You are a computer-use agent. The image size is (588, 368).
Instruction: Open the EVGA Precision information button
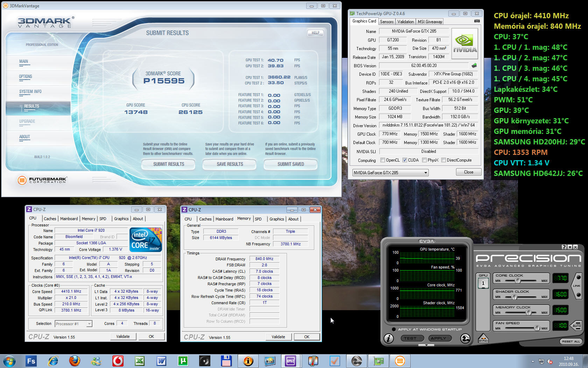[388, 338]
